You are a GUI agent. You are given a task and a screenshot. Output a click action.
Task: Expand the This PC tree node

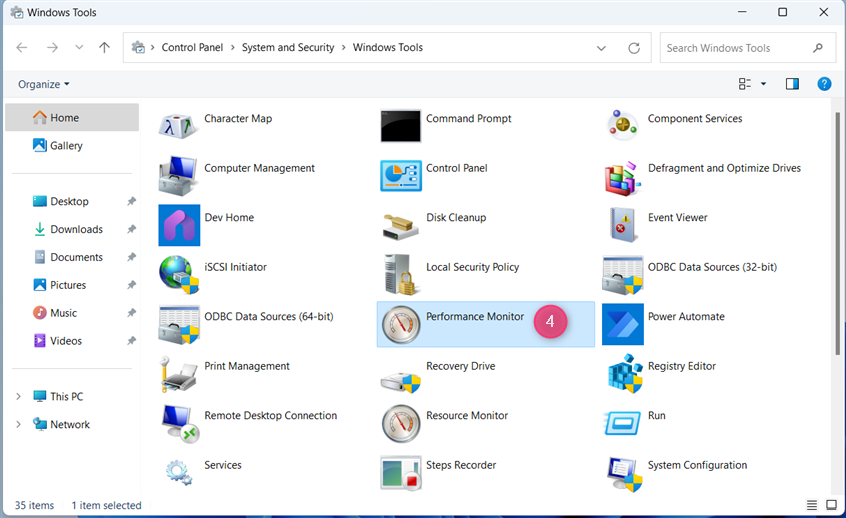pyautogui.click(x=18, y=397)
